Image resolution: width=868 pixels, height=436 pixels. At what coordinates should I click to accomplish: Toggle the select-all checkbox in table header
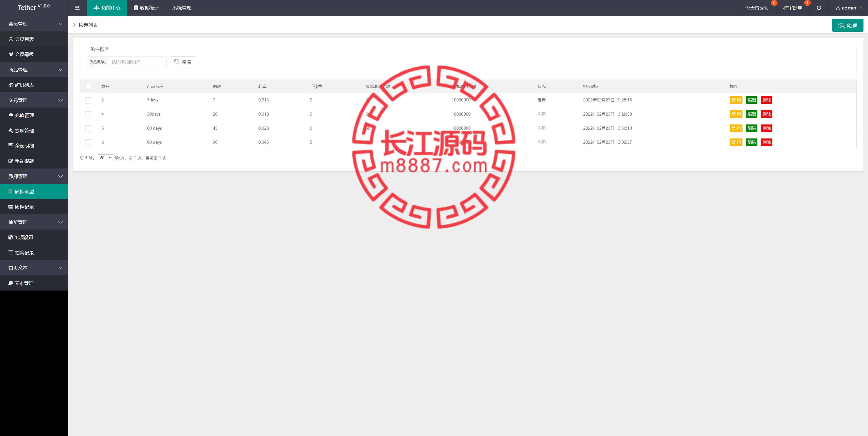coord(88,87)
